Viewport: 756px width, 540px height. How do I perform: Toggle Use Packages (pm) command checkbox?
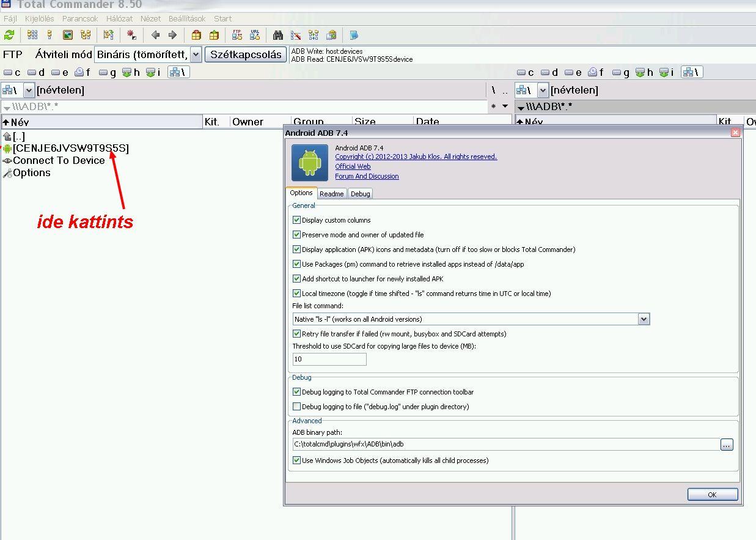click(297, 264)
